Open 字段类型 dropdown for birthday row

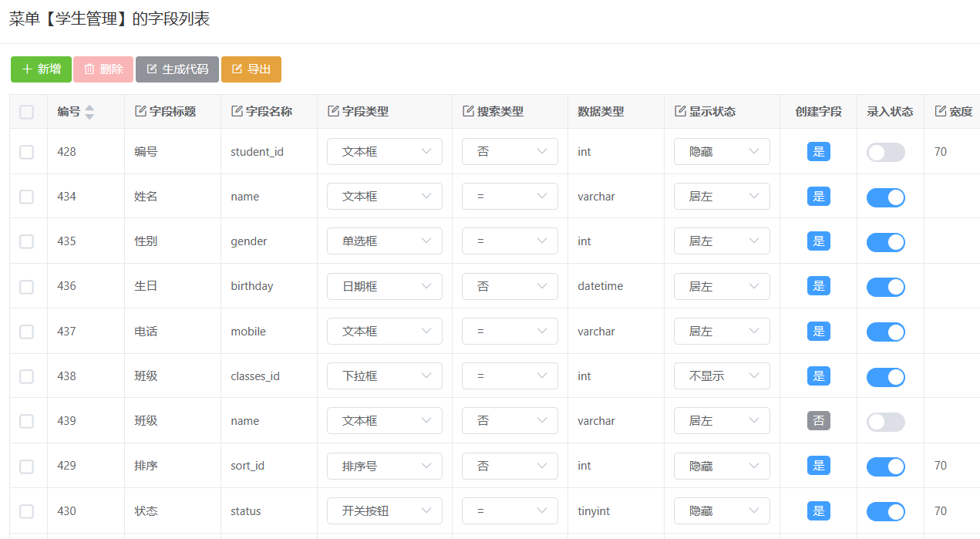(x=384, y=286)
